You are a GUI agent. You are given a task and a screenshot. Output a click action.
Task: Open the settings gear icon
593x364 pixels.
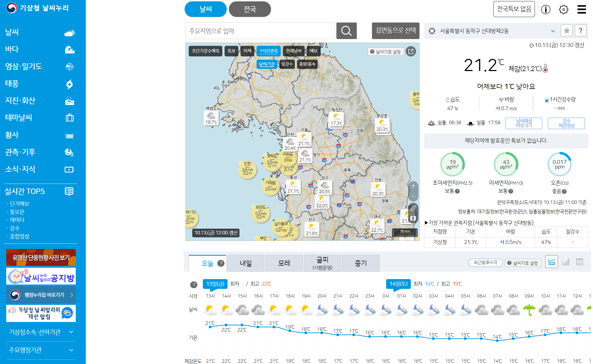[x=563, y=9]
